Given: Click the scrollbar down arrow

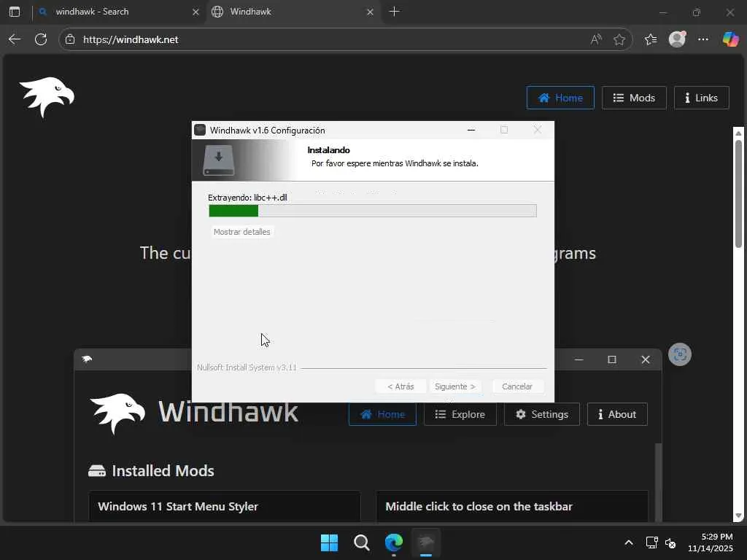Looking at the screenshot, I should [x=738, y=516].
